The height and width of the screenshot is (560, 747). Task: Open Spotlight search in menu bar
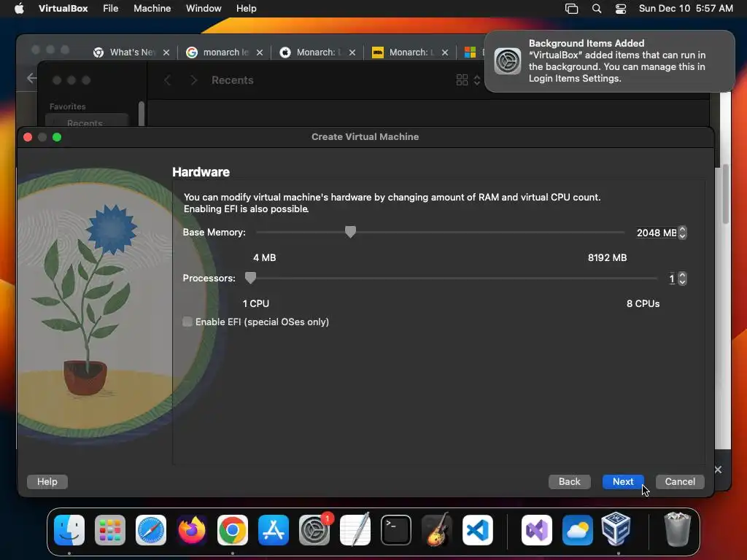coord(597,9)
